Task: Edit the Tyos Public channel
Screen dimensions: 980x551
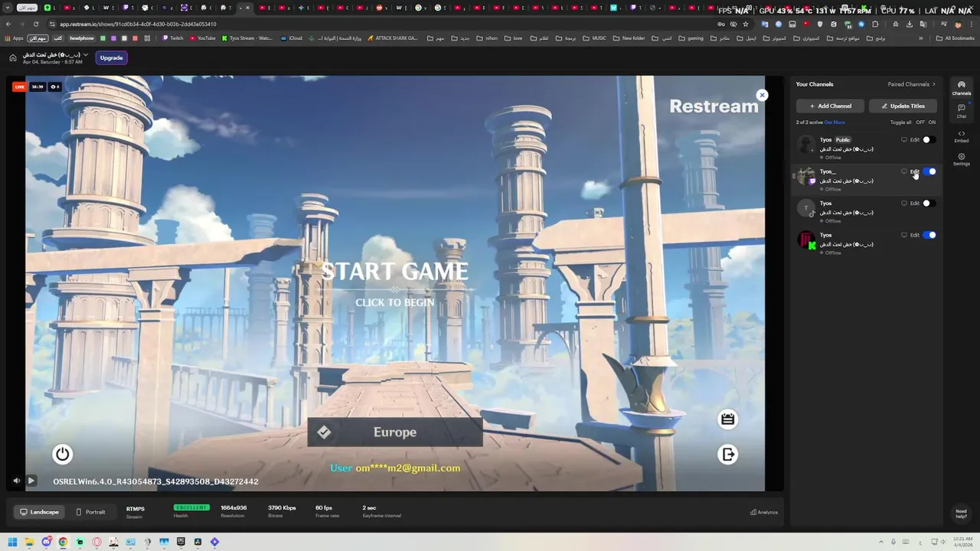Action: coord(914,140)
